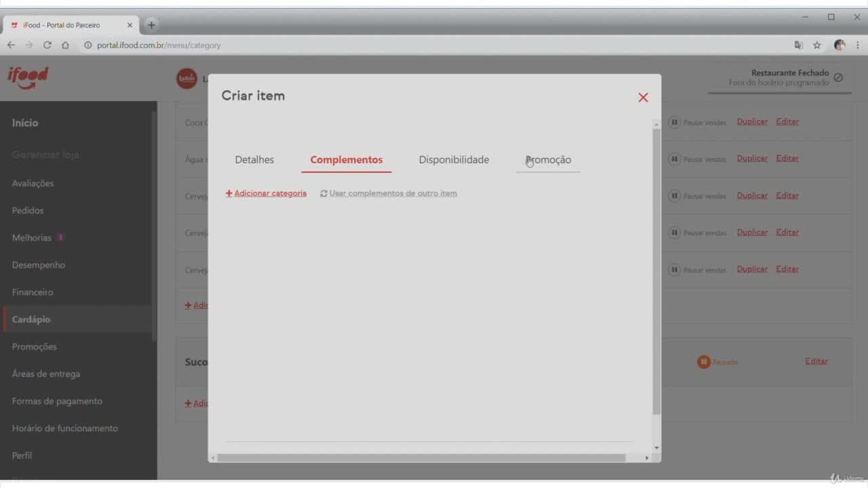The width and height of the screenshot is (868, 488).
Task: Reload the browser page
Action: tap(47, 45)
